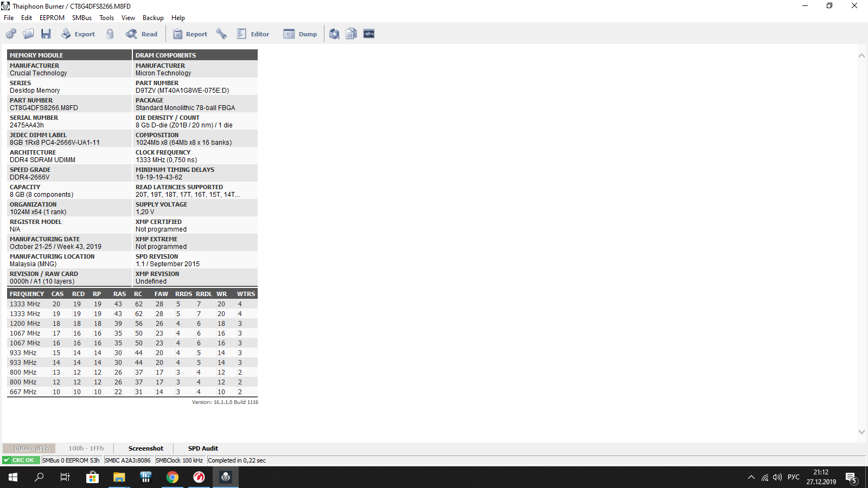The height and width of the screenshot is (488, 868).
Task: Click the serial number 2475AA43h value
Action: click(x=27, y=125)
